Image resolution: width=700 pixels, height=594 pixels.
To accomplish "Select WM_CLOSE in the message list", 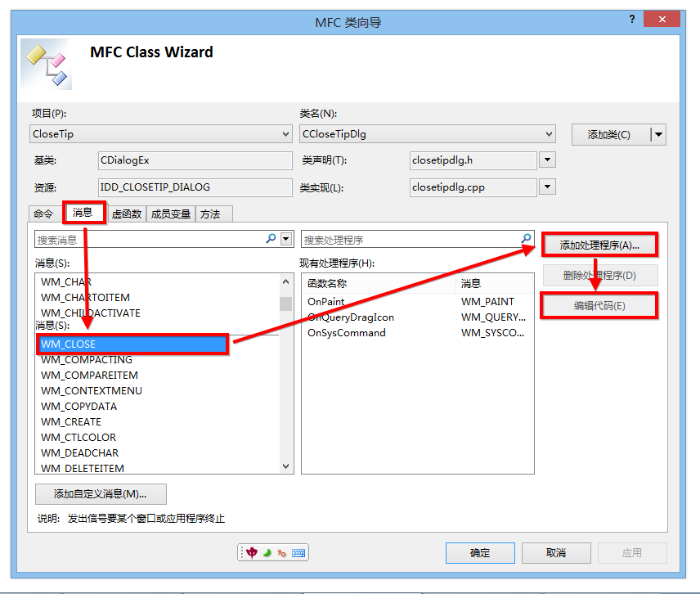I will [132, 344].
